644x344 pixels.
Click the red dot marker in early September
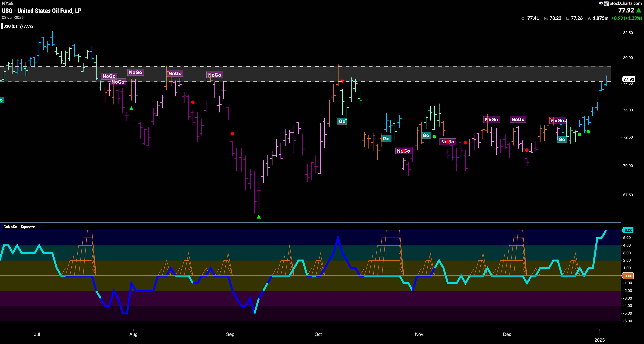[232, 134]
